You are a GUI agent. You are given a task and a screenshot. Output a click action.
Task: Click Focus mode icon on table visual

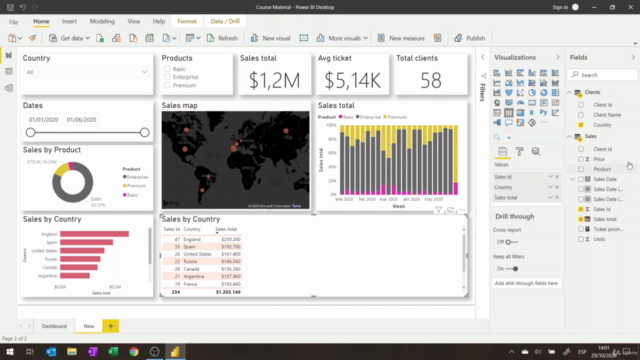tap(450, 210)
